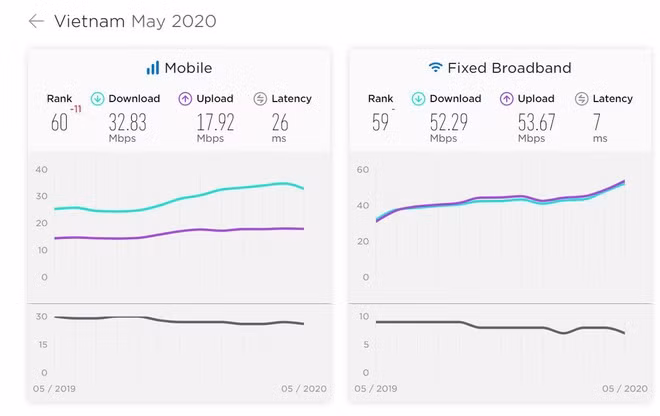Click the Fixed Broadband Download icon
The height and width of the screenshot is (416, 660).
pyautogui.click(x=418, y=99)
